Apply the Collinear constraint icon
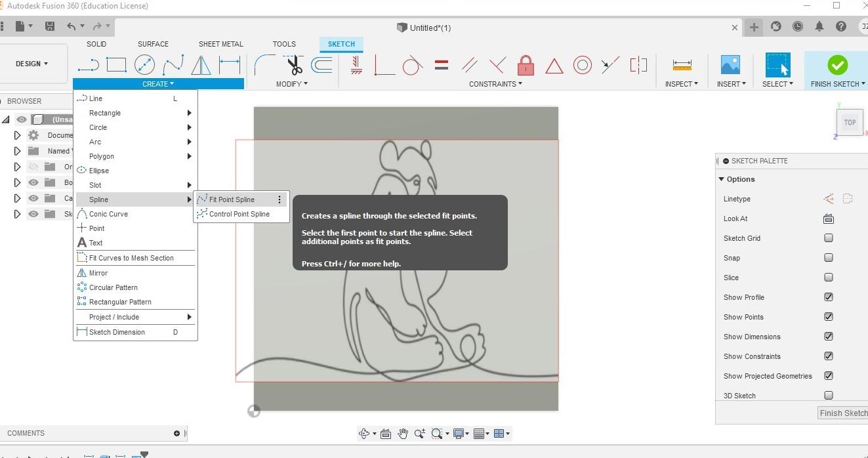Viewport: 868px width, 458px height. [x=610, y=65]
